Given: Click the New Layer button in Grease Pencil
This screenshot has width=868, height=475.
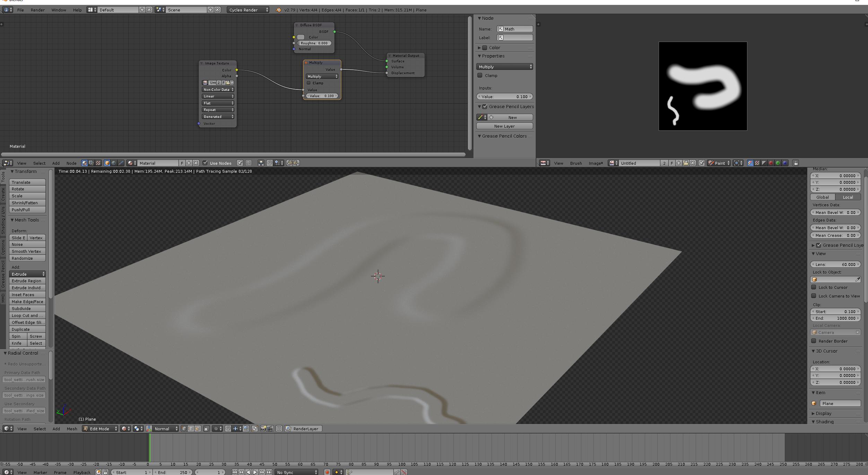Looking at the screenshot, I should 504,126.
